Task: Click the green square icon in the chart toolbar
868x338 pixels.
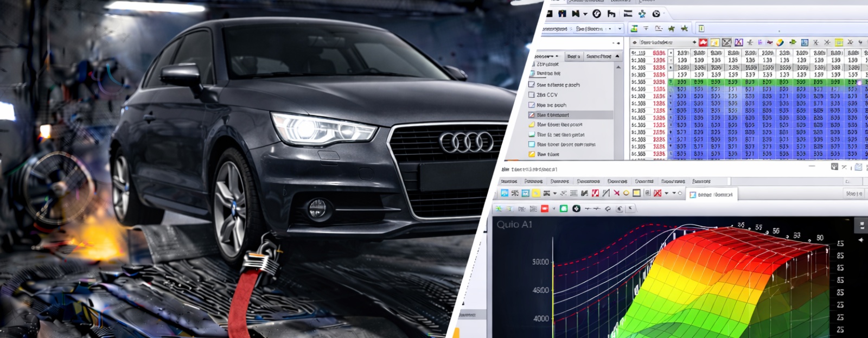Action: click(564, 209)
